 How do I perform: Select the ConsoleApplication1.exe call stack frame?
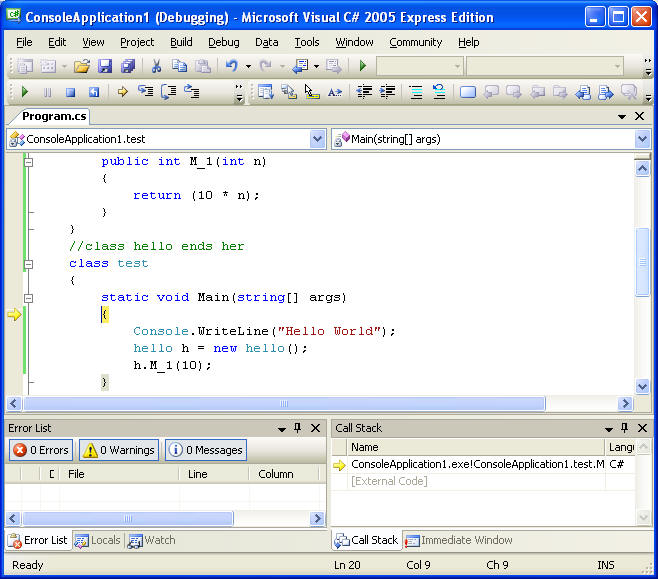coord(477,464)
